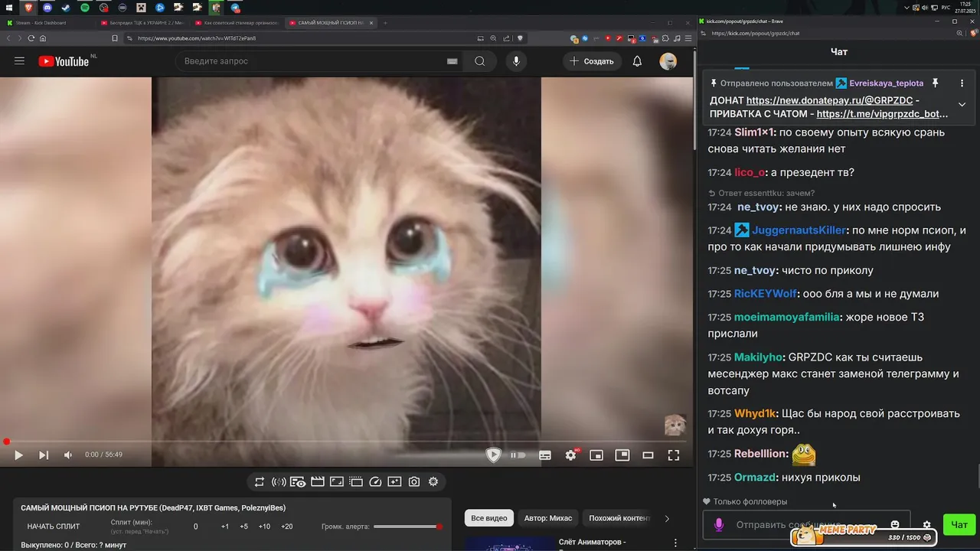This screenshot has height=551, width=980.
Task: Add +5 minutes to split
Action: (x=243, y=527)
